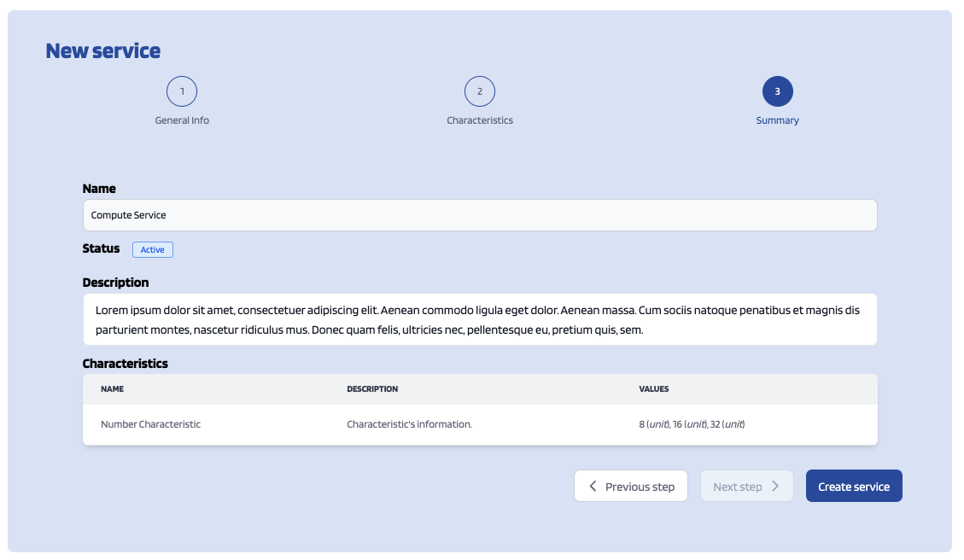Click the left chevron icon on Previous step
964x560 pixels.
pyautogui.click(x=593, y=487)
